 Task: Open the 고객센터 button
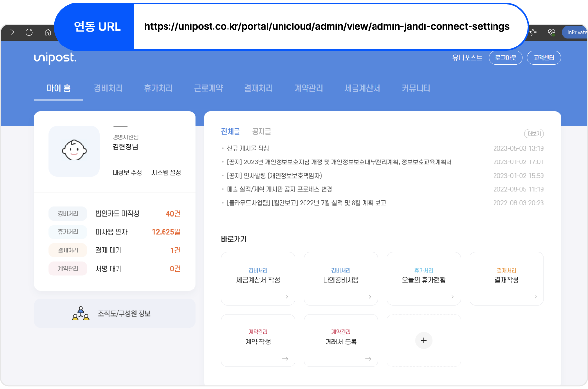(543, 58)
